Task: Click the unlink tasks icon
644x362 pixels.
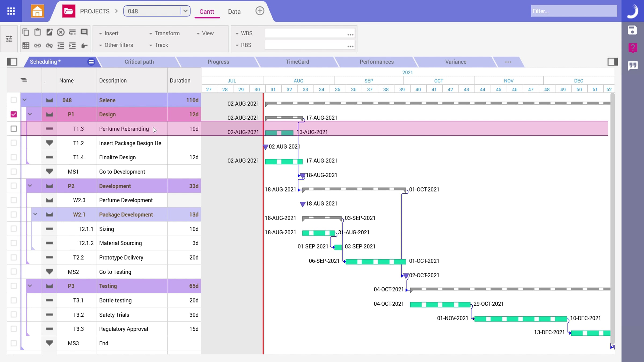Action: coord(49,45)
